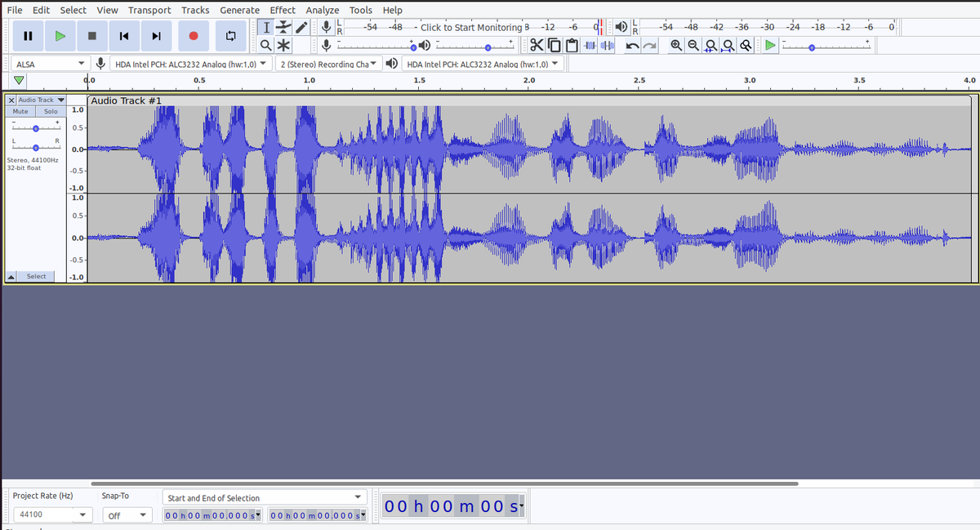The height and width of the screenshot is (530, 980).
Task: Start playback with the green Play button
Action: click(x=60, y=36)
